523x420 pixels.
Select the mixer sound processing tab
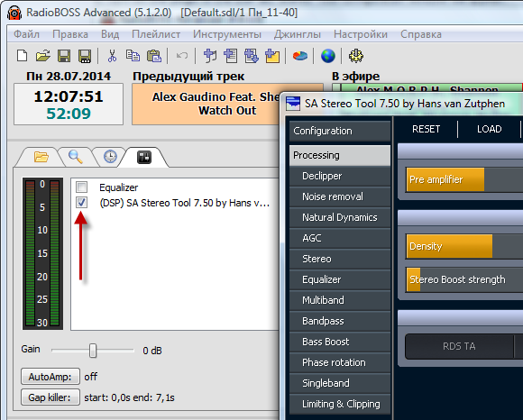coord(144,157)
